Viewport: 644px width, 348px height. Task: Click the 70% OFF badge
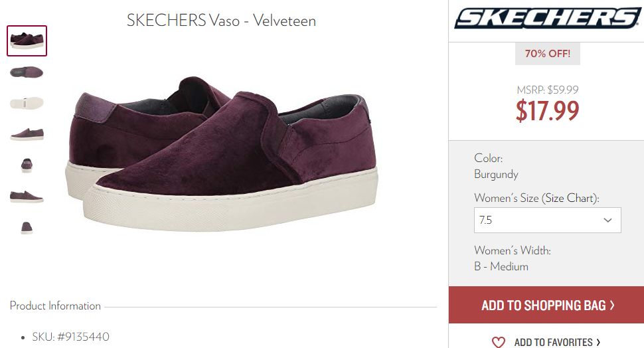(548, 53)
